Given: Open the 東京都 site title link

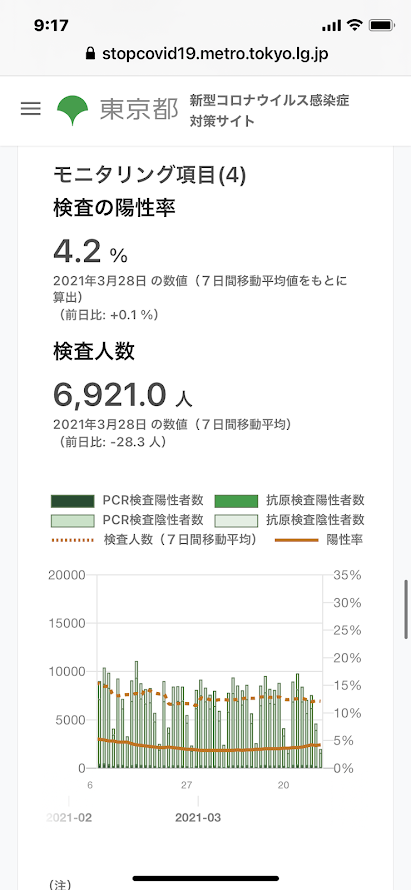Looking at the screenshot, I should (x=139, y=110).
